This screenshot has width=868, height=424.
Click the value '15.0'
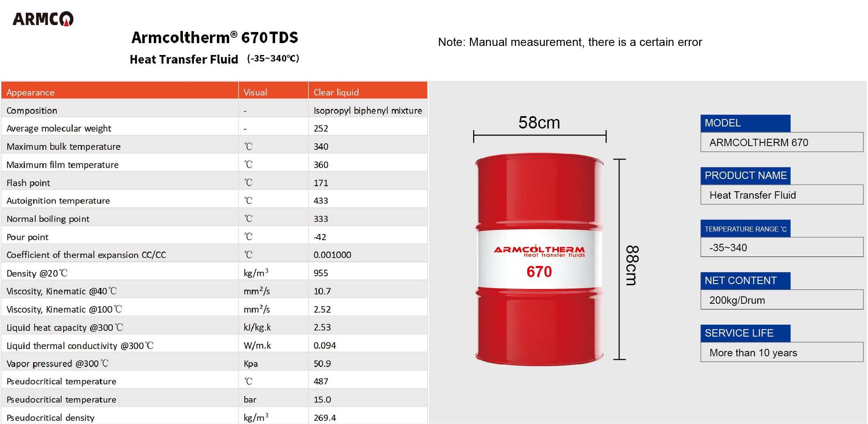tap(322, 400)
